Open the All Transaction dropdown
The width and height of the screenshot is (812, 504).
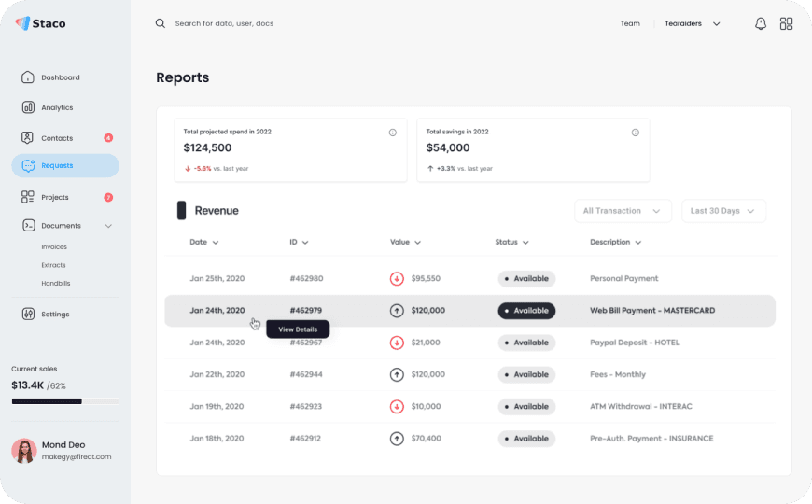pyautogui.click(x=623, y=211)
